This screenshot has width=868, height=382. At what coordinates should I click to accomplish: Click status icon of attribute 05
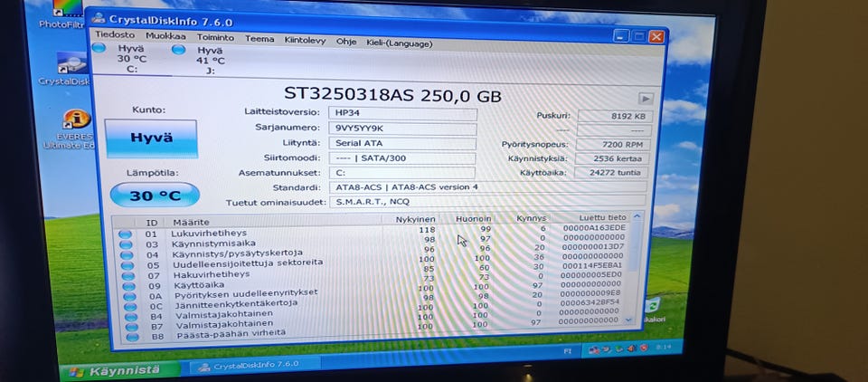tap(127, 265)
